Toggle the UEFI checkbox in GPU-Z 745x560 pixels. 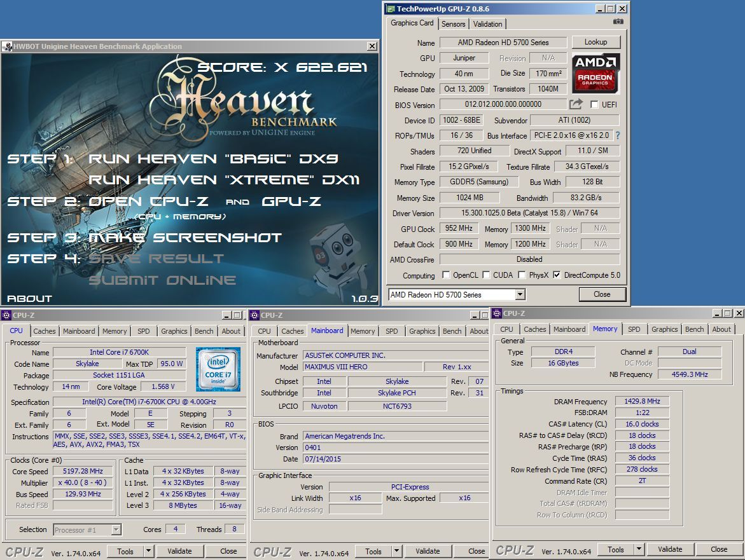coord(594,104)
